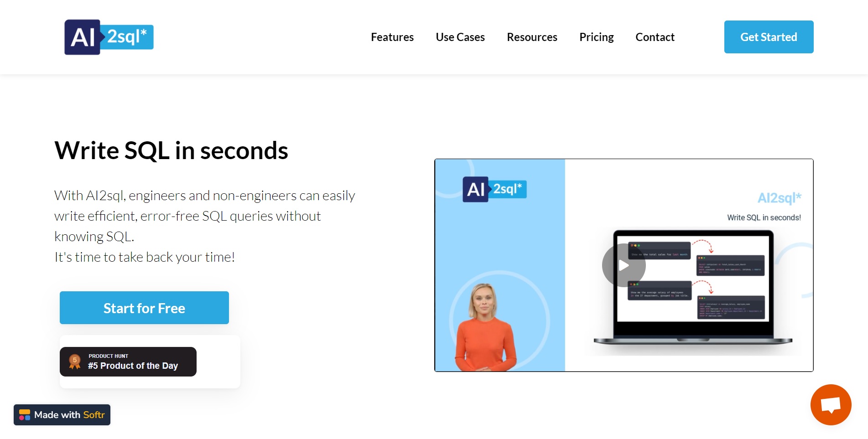This screenshot has height=439, width=868.
Task: Open the Resources menu item
Action: click(532, 37)
